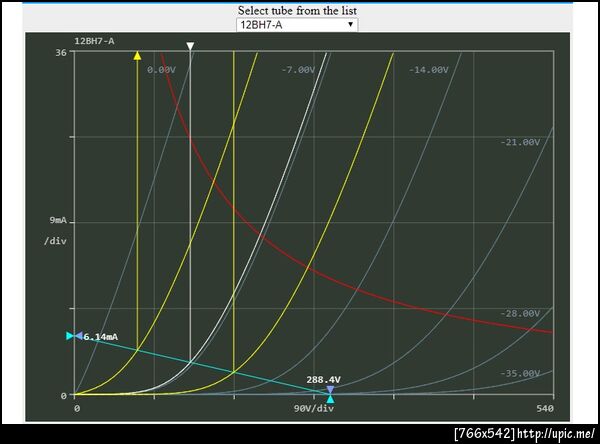
Task: Select purple triangle marker under 288.4V
Action: [x=330, y=390]
